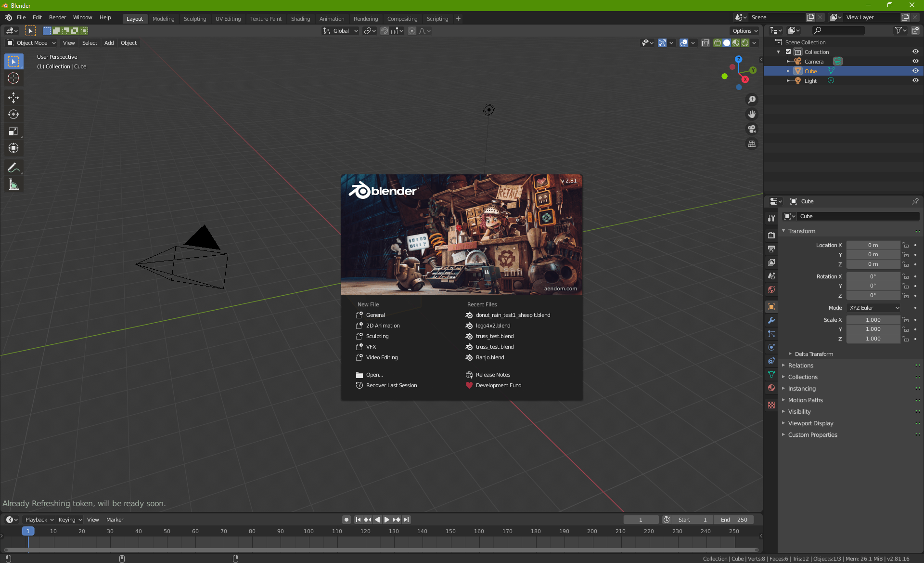Click Recover Last Session on the splash screen
924x563 pixels.
click(391, 385)
